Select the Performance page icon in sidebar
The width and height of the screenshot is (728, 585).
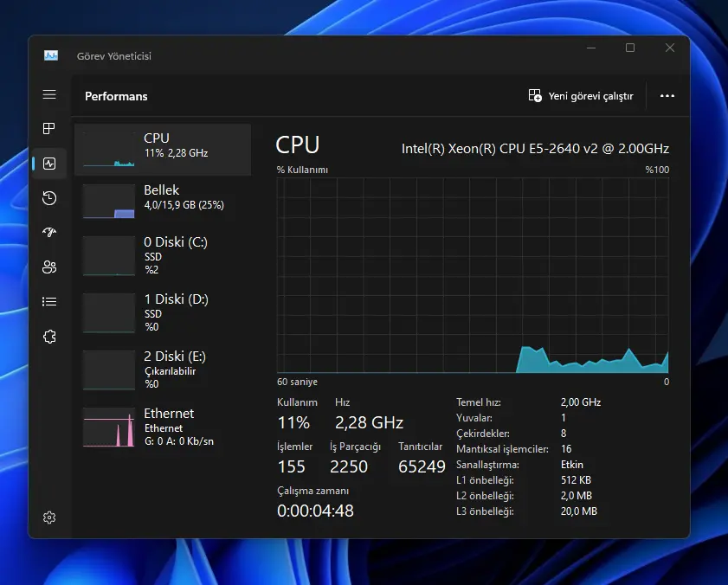(49, 164)
